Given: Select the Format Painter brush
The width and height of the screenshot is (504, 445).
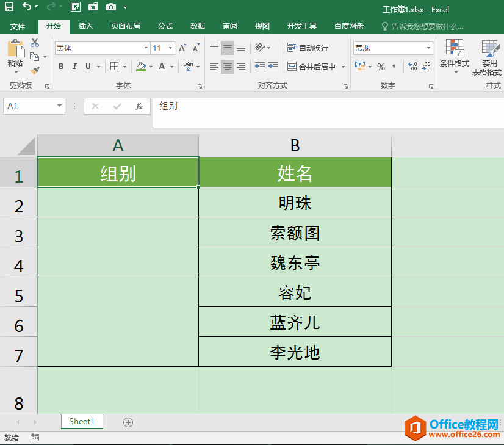Looking at the screenshot, I should (35, 70).
